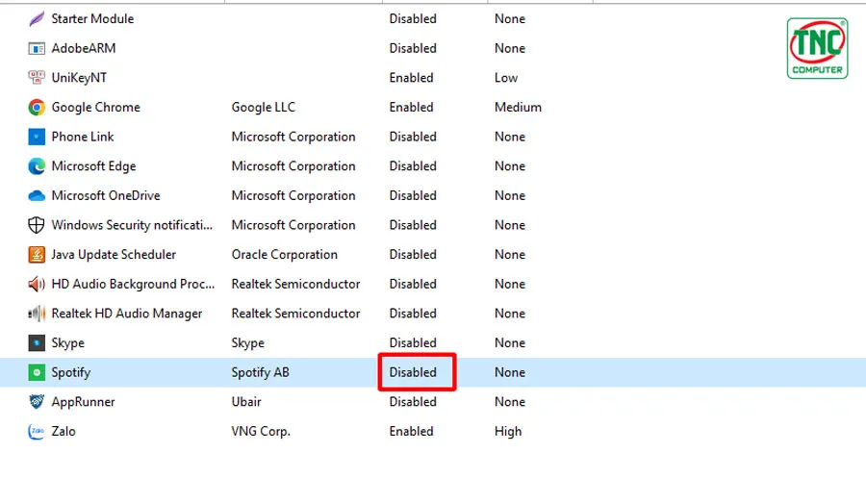The width and height of the screenshot is (866, 504).
Task: Click the Java Update Scheduler icon
Action: coord(37,255)
